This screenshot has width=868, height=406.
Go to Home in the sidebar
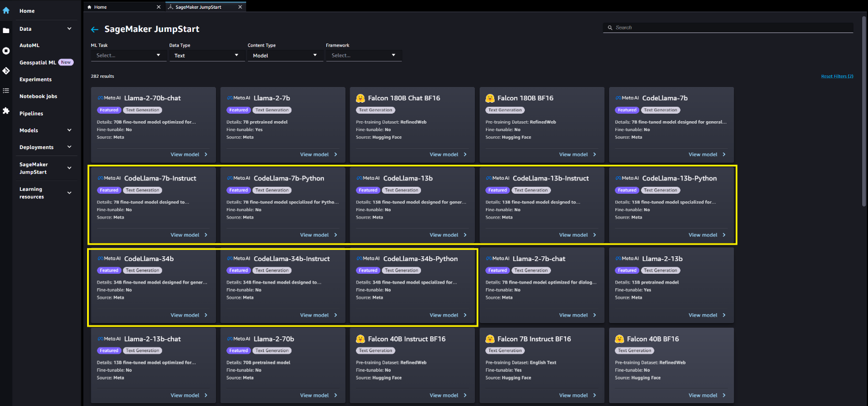point(27,11)
